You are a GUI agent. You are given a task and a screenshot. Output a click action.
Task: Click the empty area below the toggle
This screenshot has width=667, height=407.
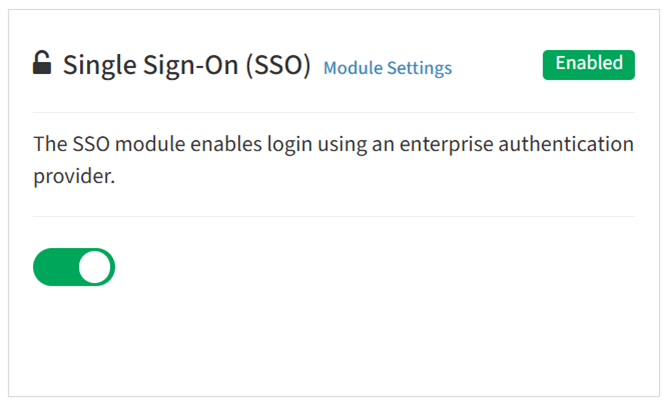tap(334, 340)
